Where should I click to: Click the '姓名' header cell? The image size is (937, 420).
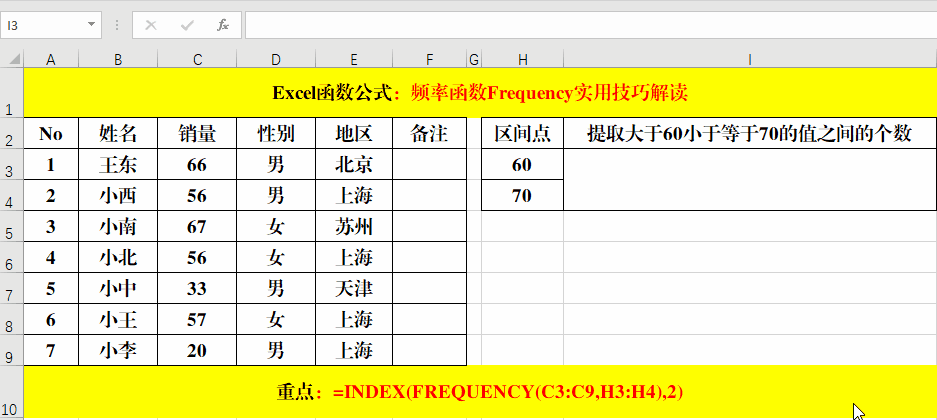(x=118, y=133)
